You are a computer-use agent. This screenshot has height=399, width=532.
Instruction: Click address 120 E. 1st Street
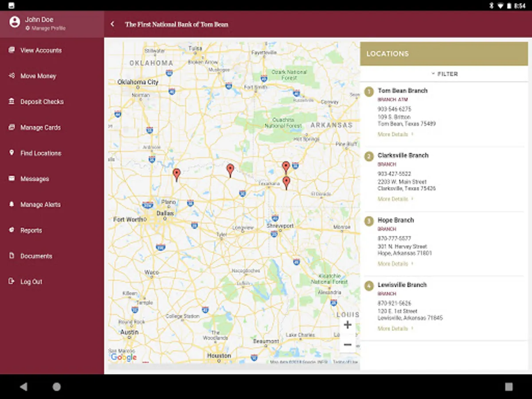click(x=397, y=311)
